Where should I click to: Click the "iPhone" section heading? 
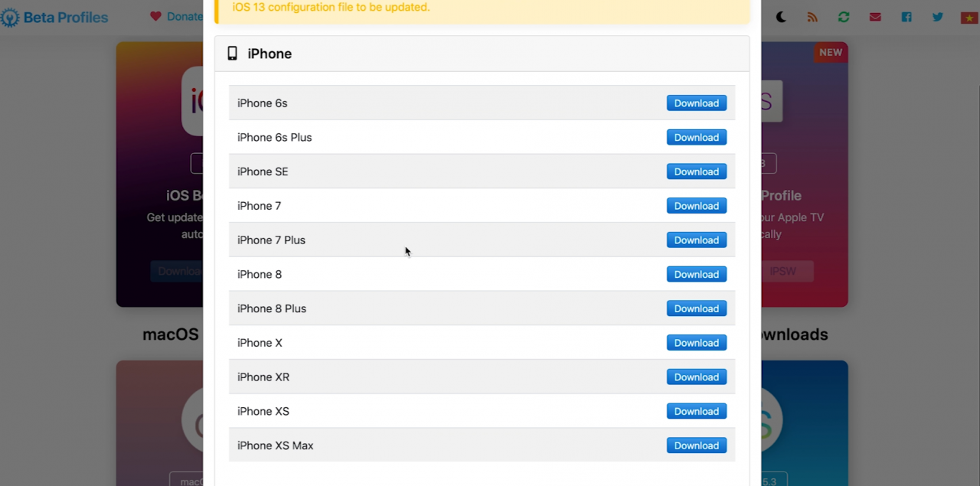269,54
